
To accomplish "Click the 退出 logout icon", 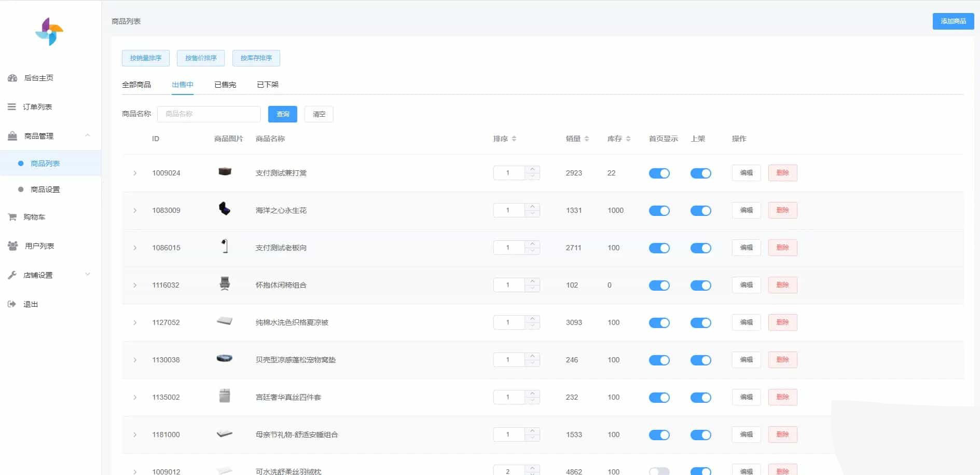I will [x=11, y=304].
